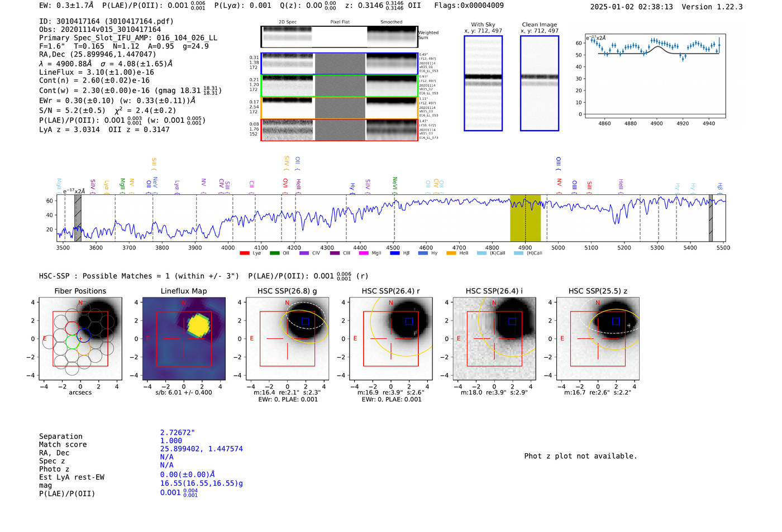Click the LineFlux = 3.10(±1.00)e-16 value
782x532 pixels.
(97, 73)
